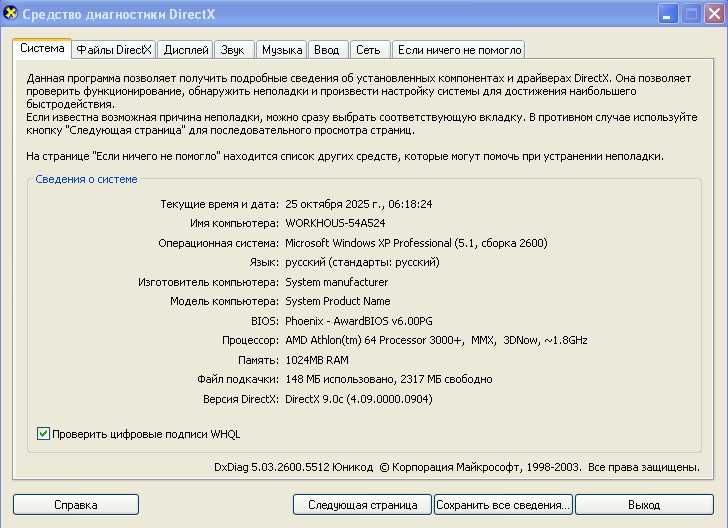The image size is (728, 528).
Task: Click the Модель компьютера label
Action: tap(224, 301)
